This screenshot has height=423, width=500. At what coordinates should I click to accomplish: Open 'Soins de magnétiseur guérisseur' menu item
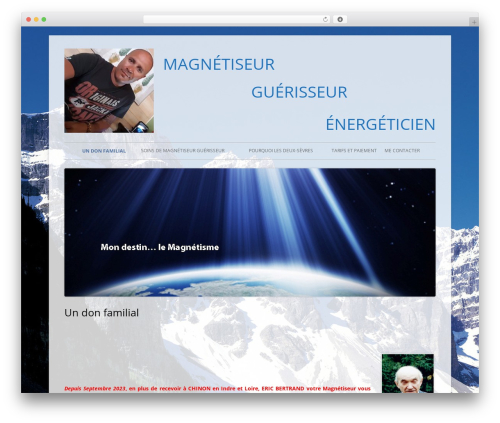coord(183,151)
